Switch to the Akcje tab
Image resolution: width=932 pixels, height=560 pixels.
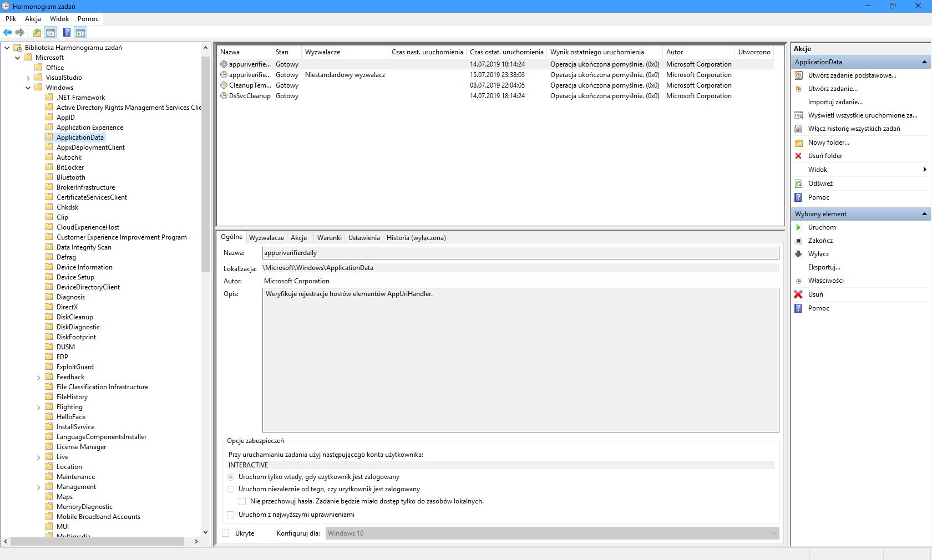tap(299, 238)
